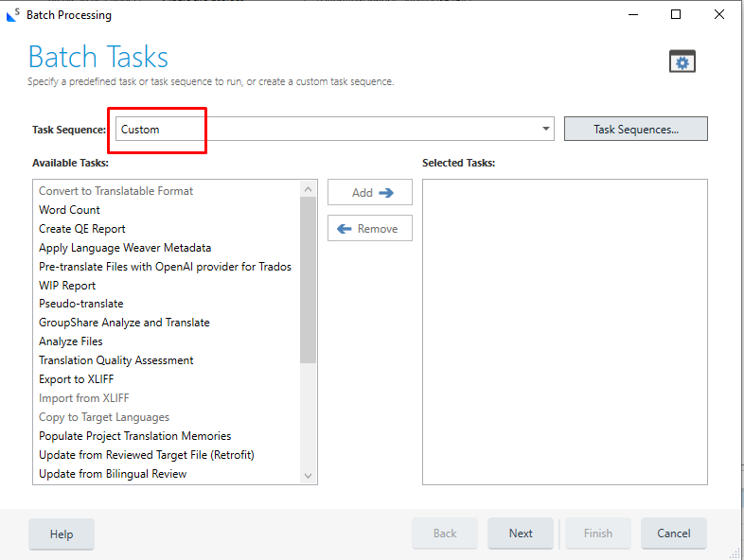Choose the Export to XLIFF task
The height and width of the screenshot is (560, 744).
click(76, 379)
